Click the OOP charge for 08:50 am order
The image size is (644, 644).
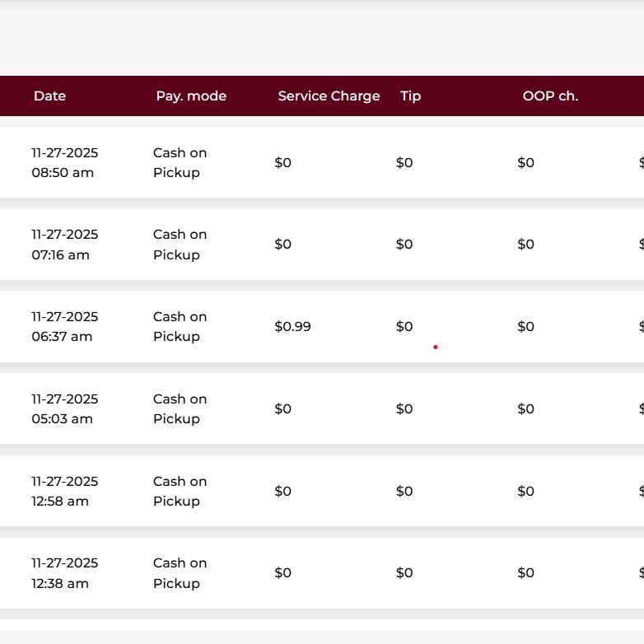pos(525,163)
